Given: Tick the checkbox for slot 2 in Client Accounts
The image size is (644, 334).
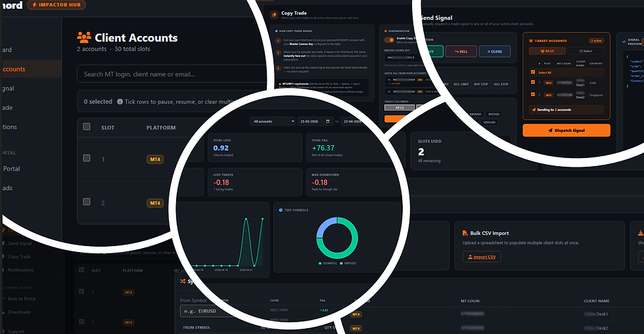Looking at the screenshot, I should click(86, 201).
